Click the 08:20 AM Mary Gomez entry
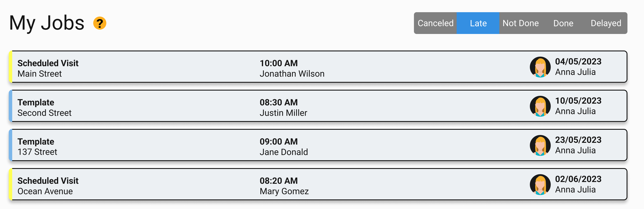Image resolution: width=644 pixels, height=209 pixels. [x=284, y=186]
